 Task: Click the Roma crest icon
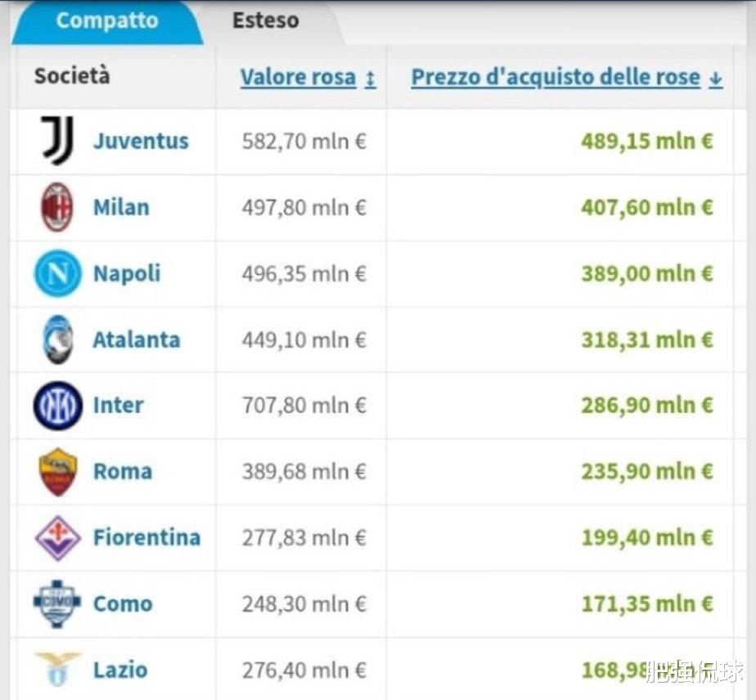click(57, 472)
